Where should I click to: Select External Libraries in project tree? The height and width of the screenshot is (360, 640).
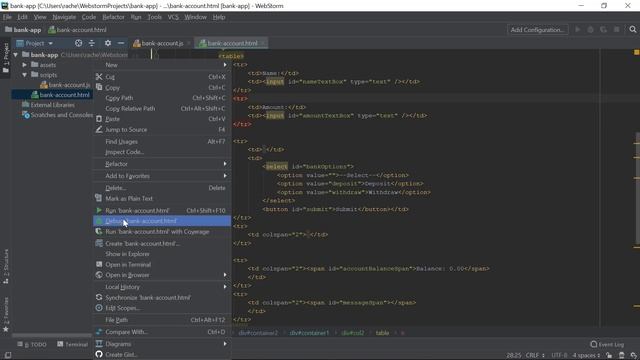(48, 105)
